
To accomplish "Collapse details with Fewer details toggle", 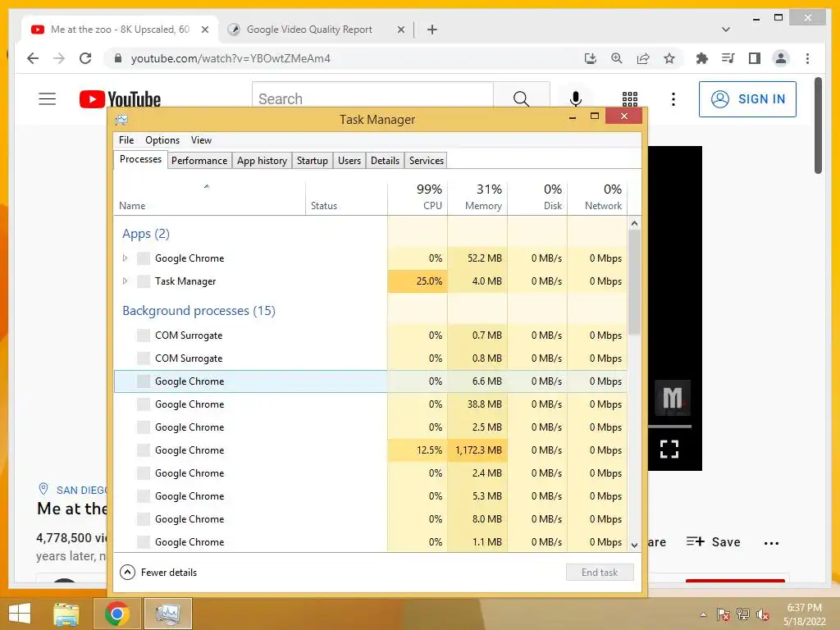I will coord(158,572).
